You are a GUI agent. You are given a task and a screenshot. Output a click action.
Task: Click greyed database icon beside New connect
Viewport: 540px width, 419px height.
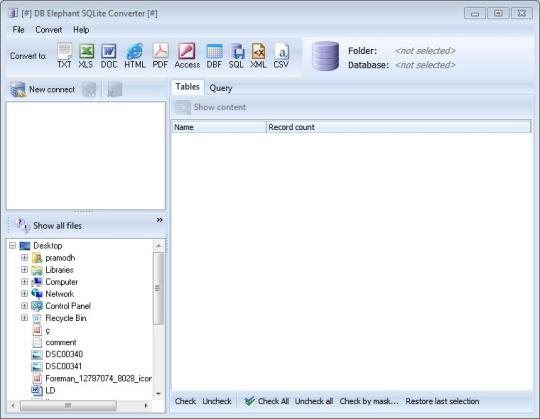[x=89, y=90]
